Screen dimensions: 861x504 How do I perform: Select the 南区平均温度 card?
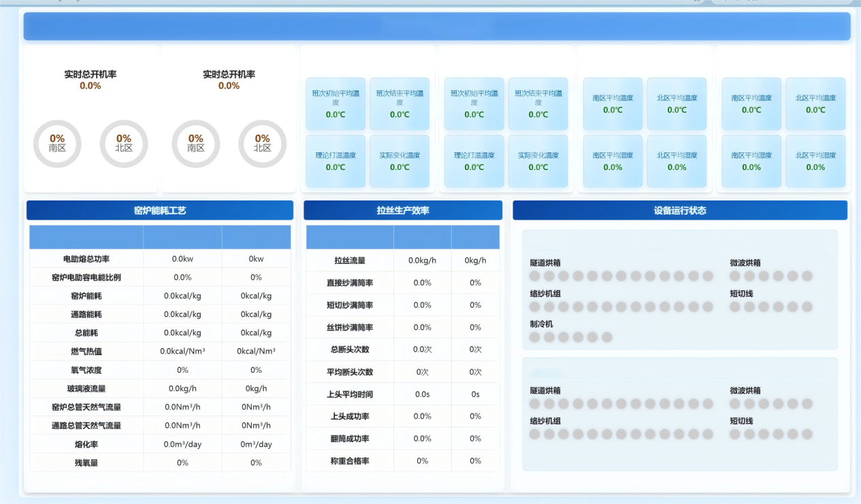click(612, 103)
